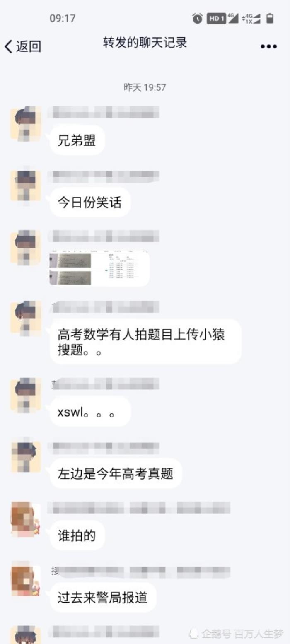Screen dimensions: 290x644
Task: Tap the avatar beside 谁拍的
Action: (x=26, y=519)
